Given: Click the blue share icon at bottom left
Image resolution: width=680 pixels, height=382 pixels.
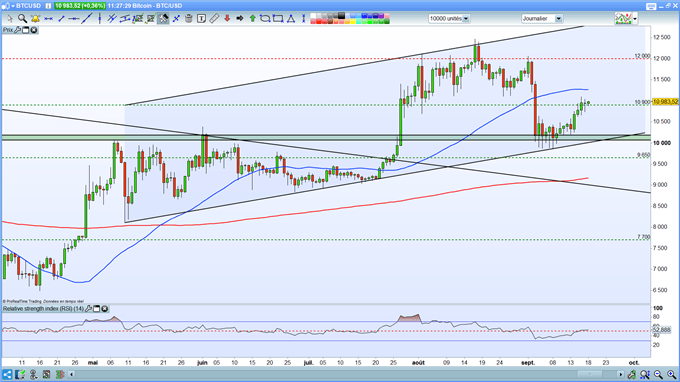Looking at the screenshot, I should click(7, 374).
